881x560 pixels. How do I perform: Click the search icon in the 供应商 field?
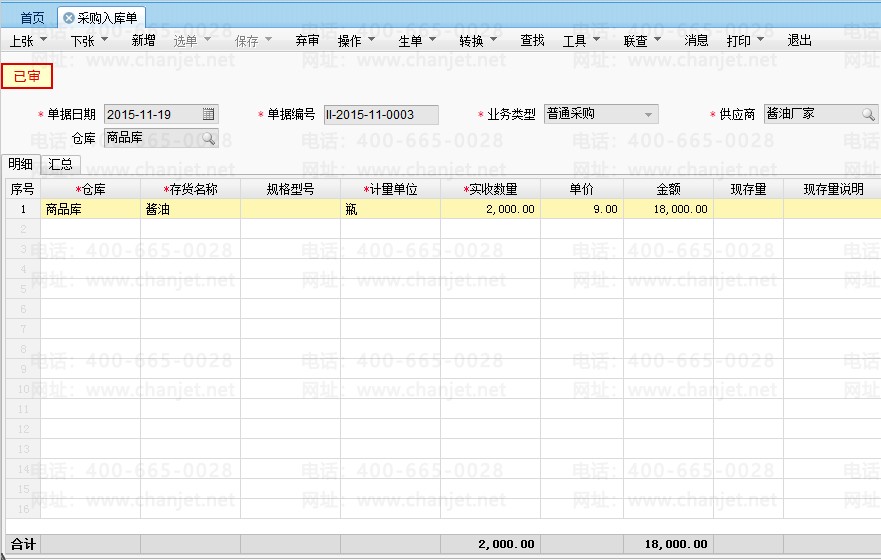868,114
